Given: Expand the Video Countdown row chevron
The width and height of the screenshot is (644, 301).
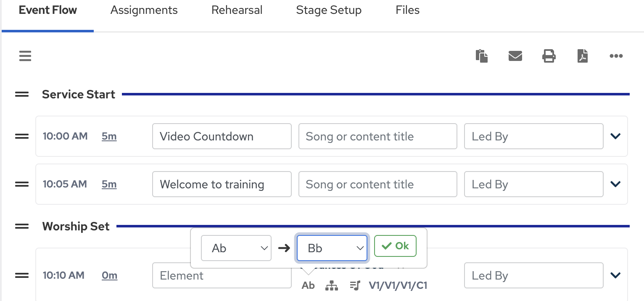Looking at the screenshot, I should 615,136.
